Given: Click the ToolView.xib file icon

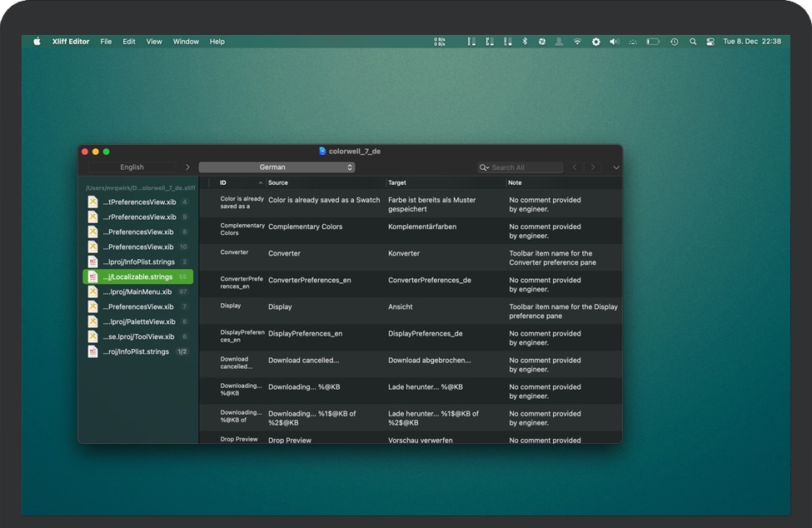Looking at the screenshot, I should (92, 336).
